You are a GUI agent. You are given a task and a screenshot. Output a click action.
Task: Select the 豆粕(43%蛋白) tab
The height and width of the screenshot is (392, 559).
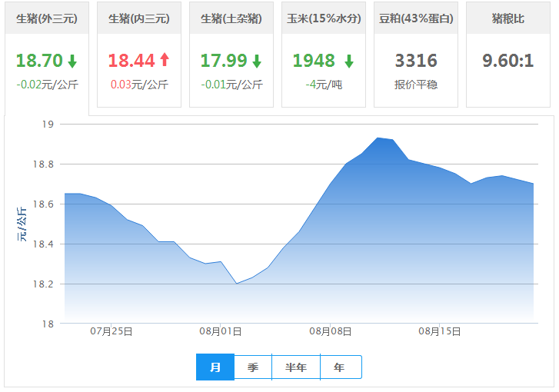tap(416, 18)
